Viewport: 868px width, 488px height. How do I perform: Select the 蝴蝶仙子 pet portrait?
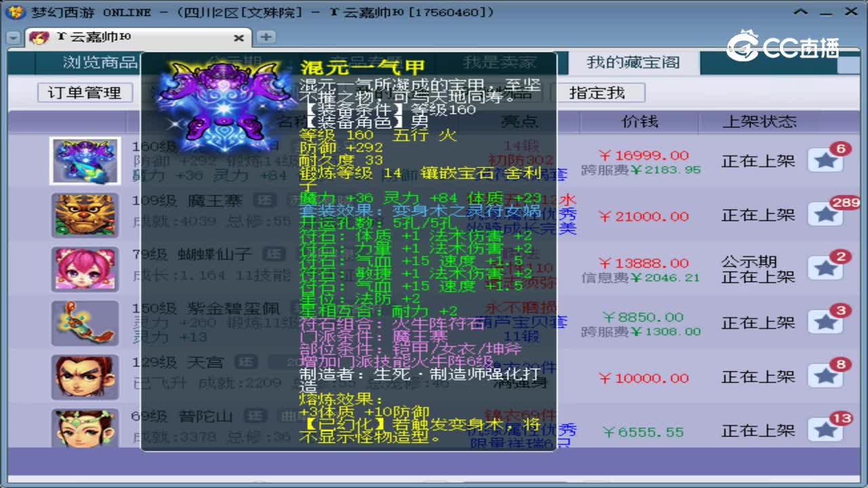tap(85, 269)
